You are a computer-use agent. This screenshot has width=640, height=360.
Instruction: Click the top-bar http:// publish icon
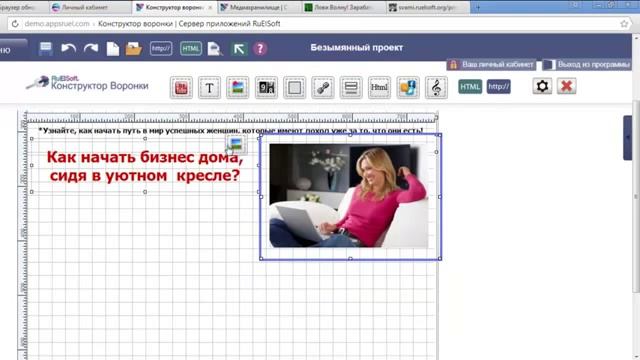[161, 48]
